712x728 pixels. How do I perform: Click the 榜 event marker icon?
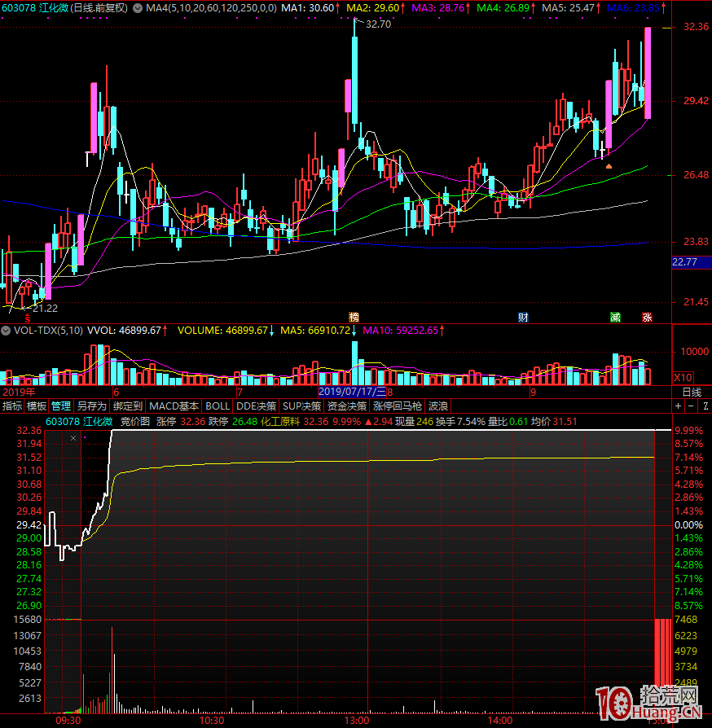(x=354, y=317)
